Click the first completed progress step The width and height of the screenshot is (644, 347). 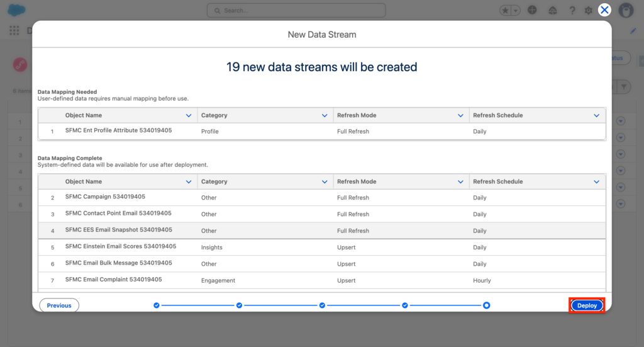157,305
